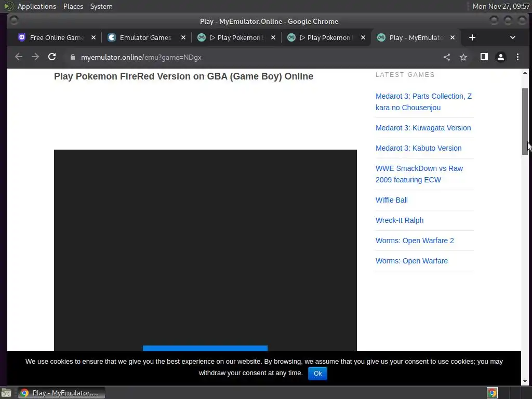The height and width of the screenshot is (399, 532).
Task: Click the blue button in the emulator area
Action: (205, 349)
